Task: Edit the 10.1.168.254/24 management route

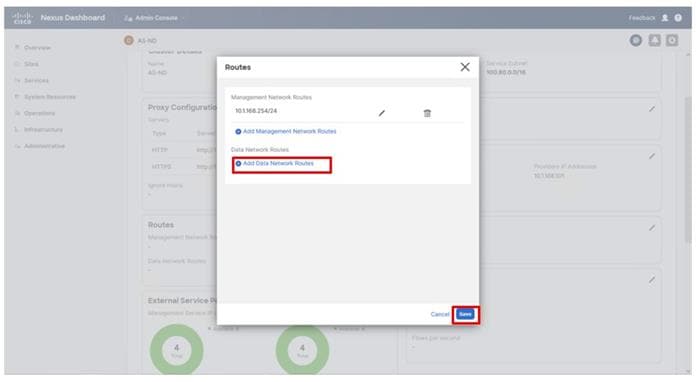Action: (x=382, y=113)
